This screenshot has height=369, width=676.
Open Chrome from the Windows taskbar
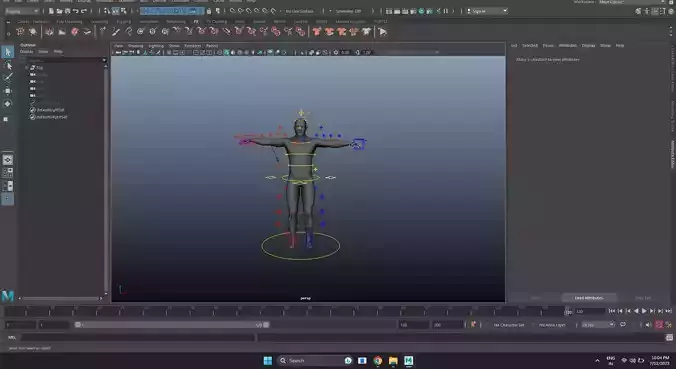[378, 360]
